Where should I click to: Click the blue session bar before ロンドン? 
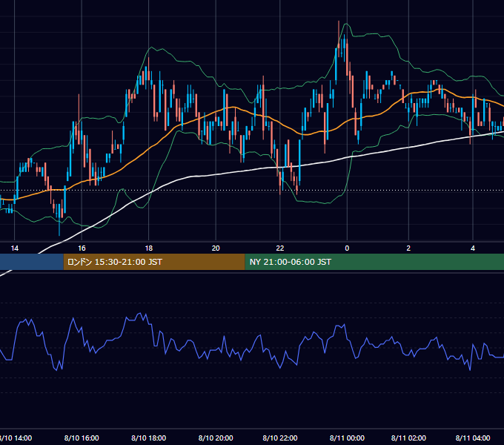pyautogui.click(x=31, y=262)
